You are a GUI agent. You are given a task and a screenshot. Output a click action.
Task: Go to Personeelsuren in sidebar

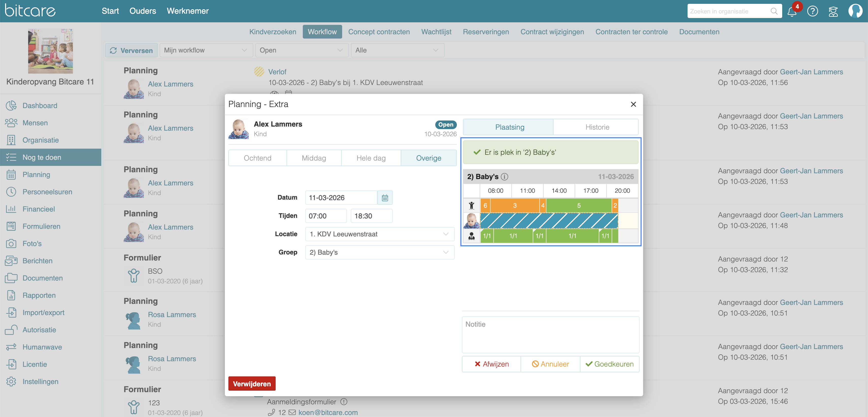click(x=47, y=192)
